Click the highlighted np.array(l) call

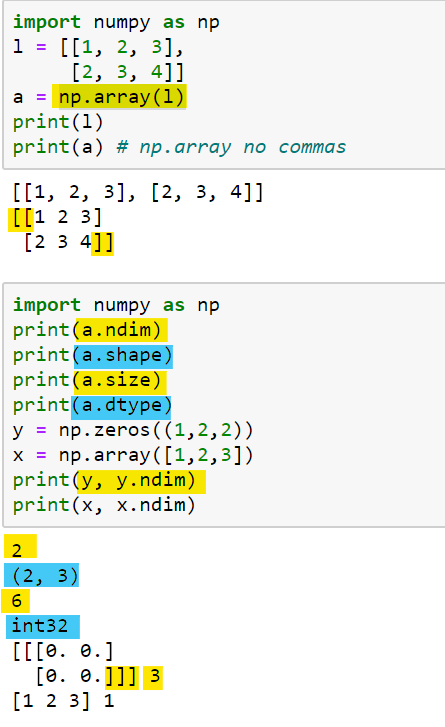(119, 97)
